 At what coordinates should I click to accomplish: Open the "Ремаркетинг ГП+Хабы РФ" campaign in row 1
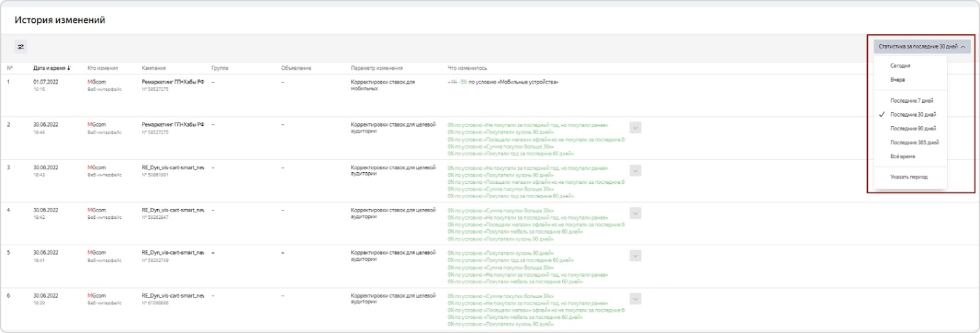pos(173,83)
